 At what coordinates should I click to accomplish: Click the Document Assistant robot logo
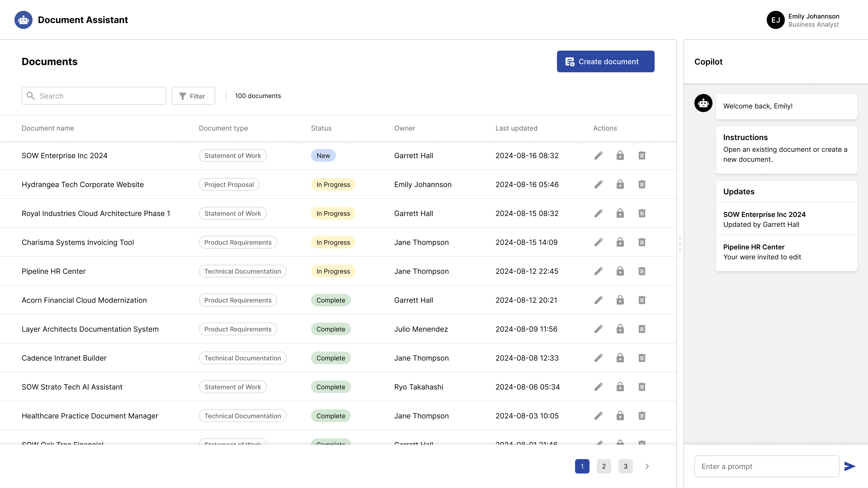(24, 20)
